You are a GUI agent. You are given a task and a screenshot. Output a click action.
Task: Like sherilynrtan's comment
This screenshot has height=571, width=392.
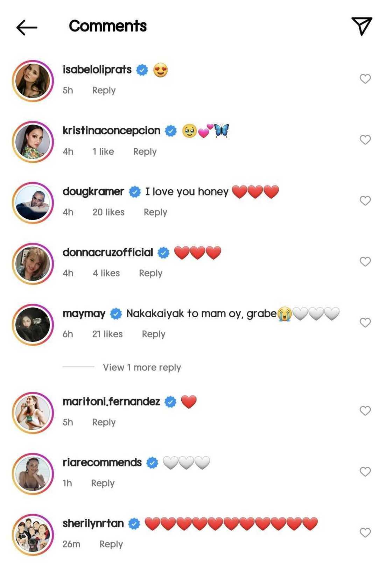365,533
